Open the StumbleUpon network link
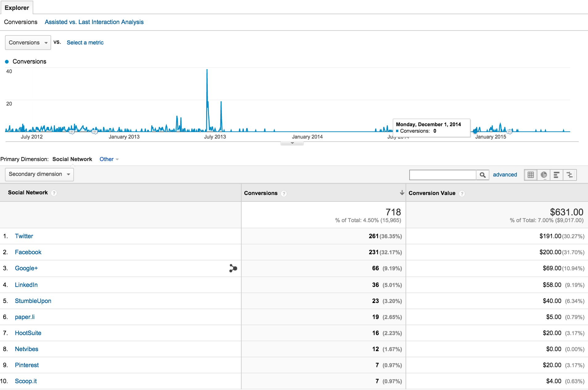Image resolution: width=588 pixels, height=390 pixels. [33, 301]
